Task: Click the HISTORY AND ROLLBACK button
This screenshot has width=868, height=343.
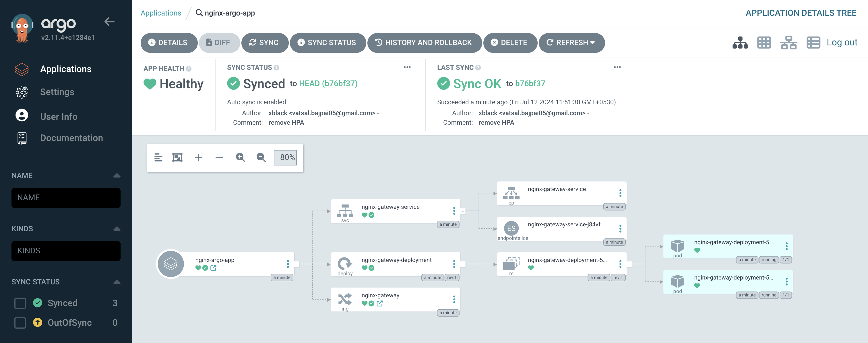Action: point(423,42)
